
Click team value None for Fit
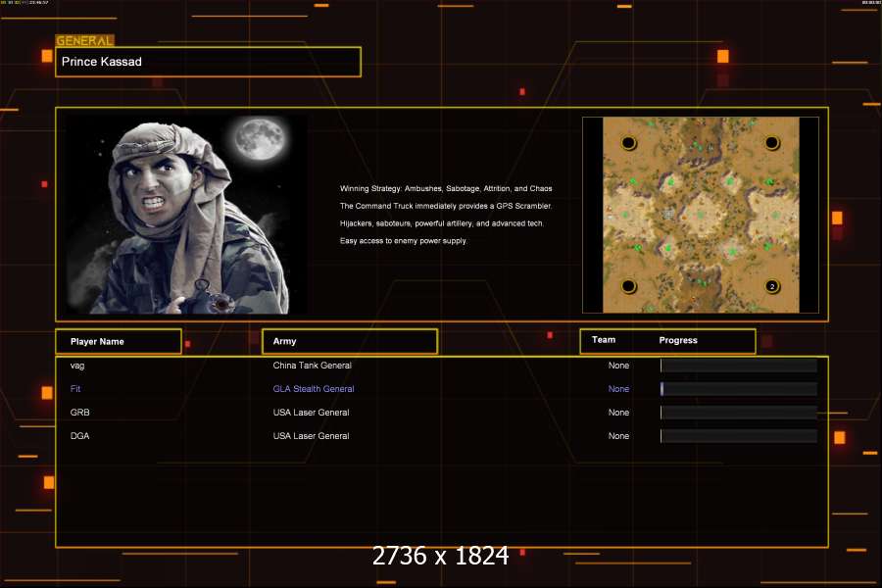coord(618,389)
